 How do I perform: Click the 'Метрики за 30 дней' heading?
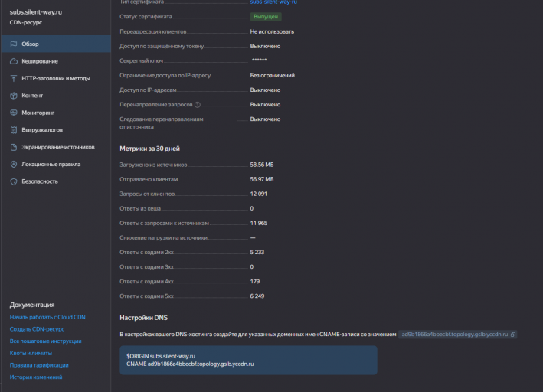click(149, 149)
